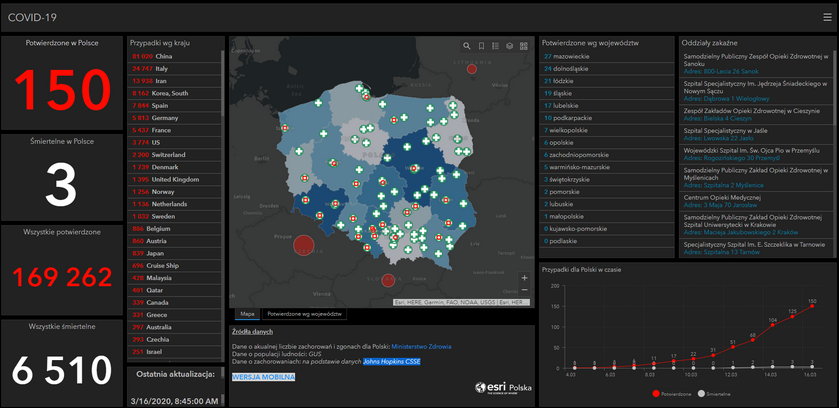Open the hamburger menu in the header
Screen dimensions: 839x408
coord(826,17)
